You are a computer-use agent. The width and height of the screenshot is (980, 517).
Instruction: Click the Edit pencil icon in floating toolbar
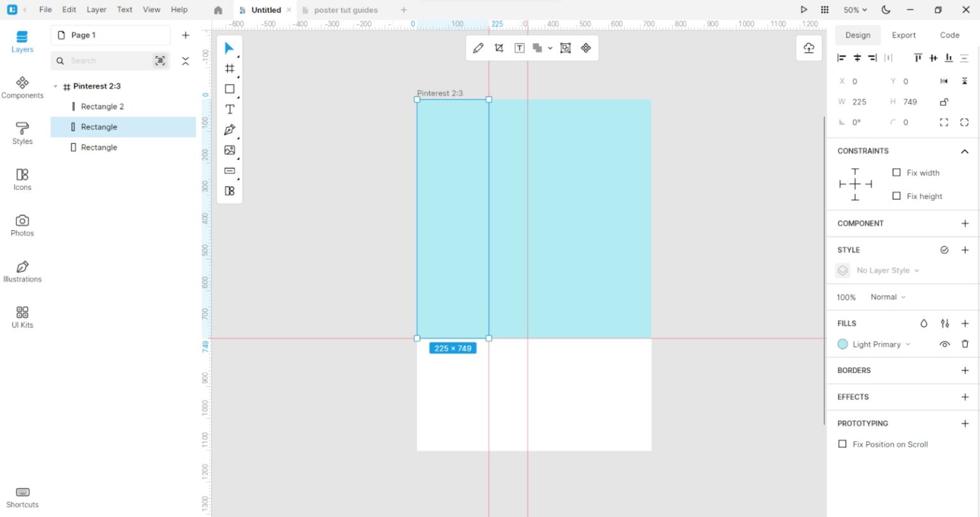point(479,48)
